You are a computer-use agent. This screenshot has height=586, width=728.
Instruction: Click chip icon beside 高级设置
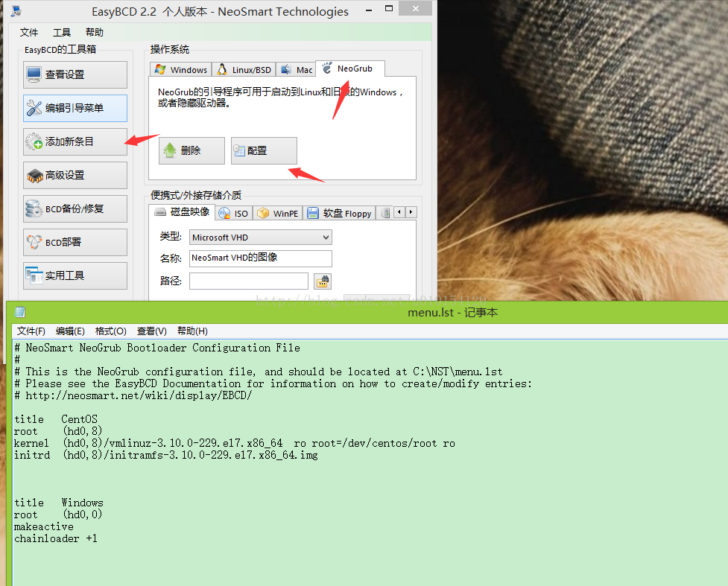pyautogui.click(x=34, y=176)
